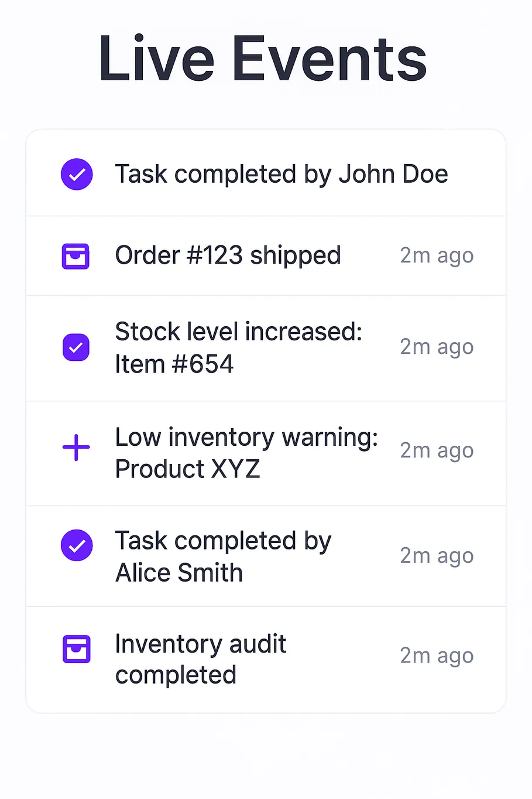Click the checkmark circle beside John Doe's task

(77, 174)
